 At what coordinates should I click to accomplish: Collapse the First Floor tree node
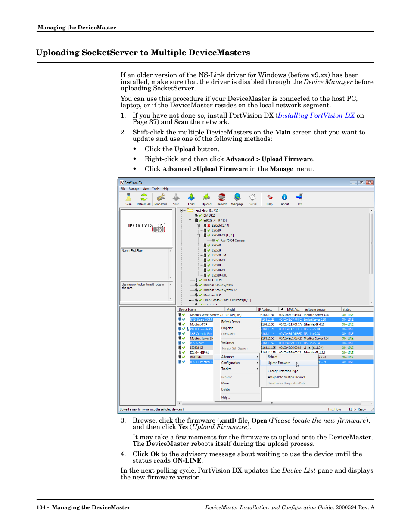pos(182,211)
